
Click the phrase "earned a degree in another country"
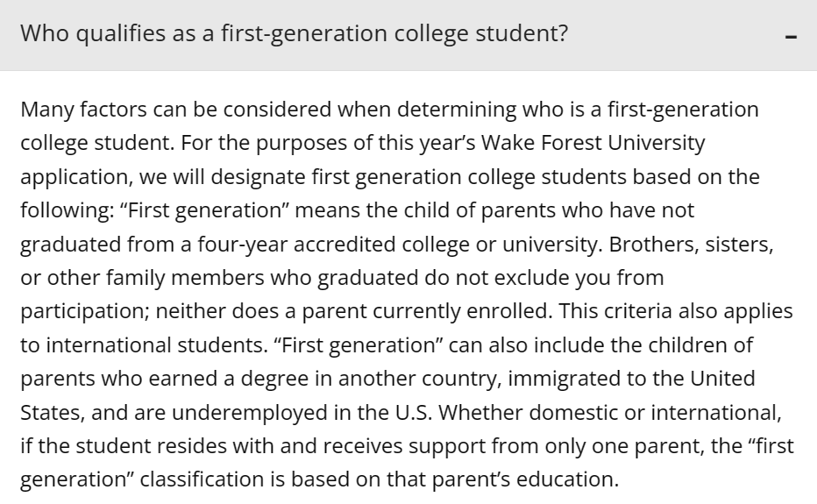(x=325, y=379)
